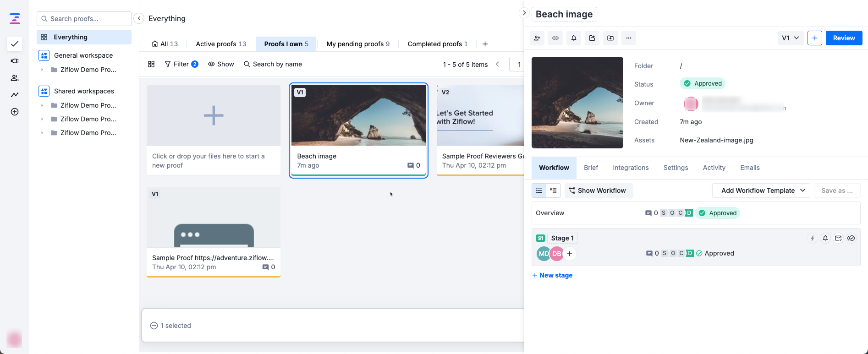The height and width of the screenshot is (354, 868).
Task: Click the move to folder icon
Action: [x=610, y=38]
